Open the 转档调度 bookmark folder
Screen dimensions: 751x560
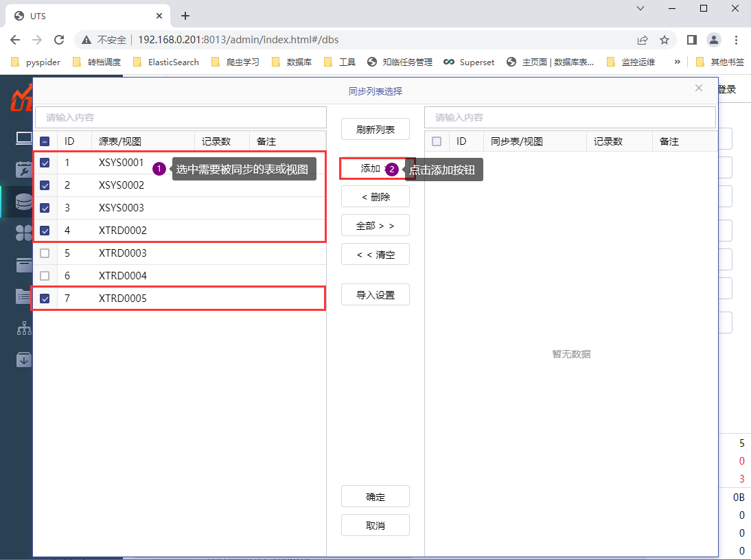[x=97, y=62]
